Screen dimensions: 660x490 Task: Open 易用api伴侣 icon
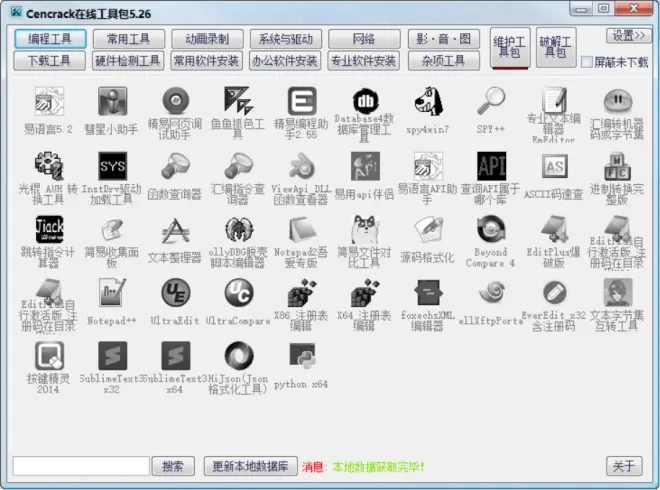[365, 166]
